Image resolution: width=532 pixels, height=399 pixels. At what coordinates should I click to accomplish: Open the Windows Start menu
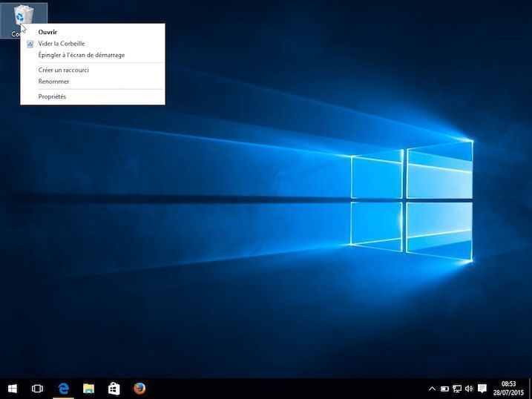click(13, 389)
